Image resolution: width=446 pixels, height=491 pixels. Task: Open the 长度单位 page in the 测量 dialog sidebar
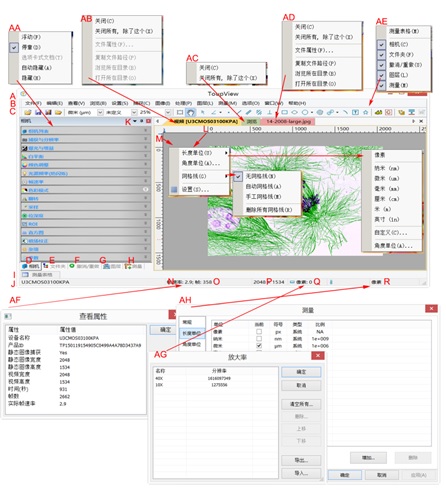[x=192, y=333]
